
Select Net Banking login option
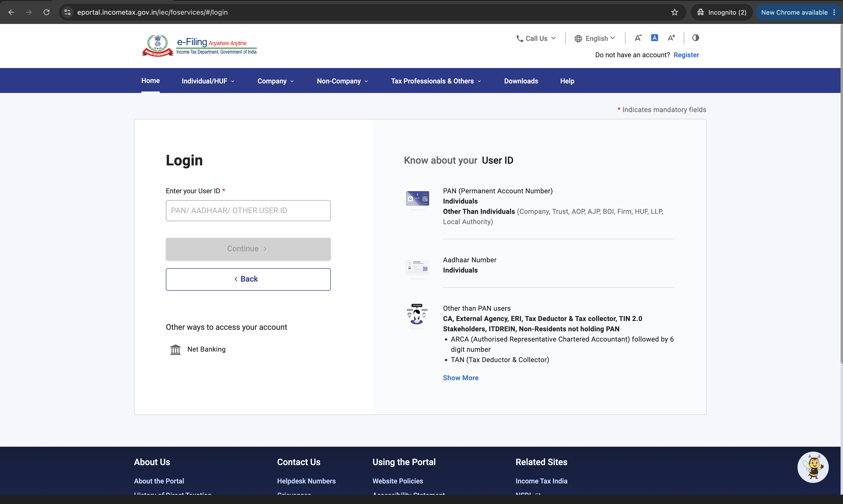[x=206, y=349]
